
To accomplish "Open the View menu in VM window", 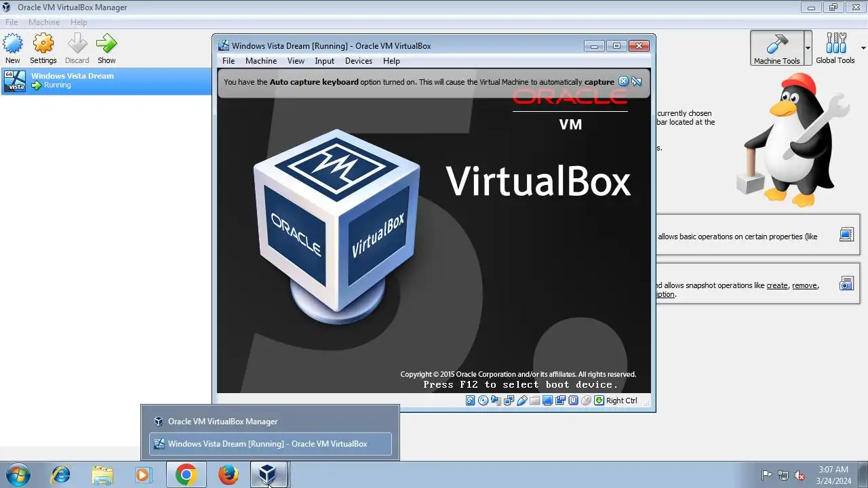I will tap(296, 61).
